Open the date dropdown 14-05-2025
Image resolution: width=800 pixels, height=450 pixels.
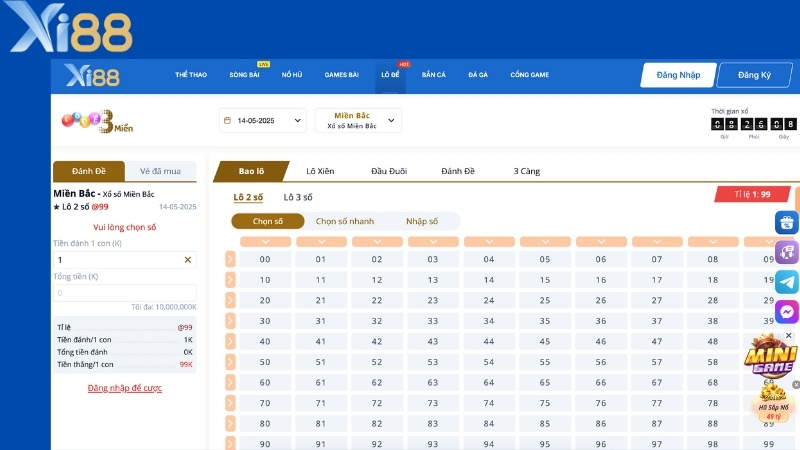263,120
